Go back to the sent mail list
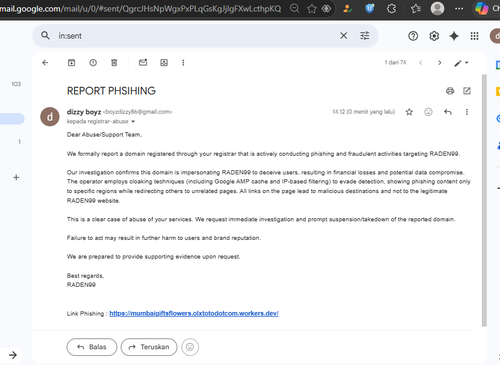Viewport: 500px width, 365px height. [x=45, y=63]
